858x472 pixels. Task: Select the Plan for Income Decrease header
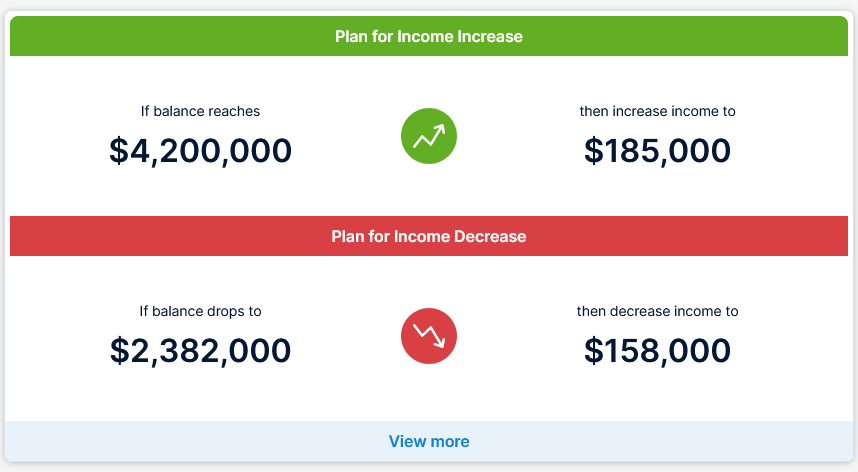coord(428,236)
